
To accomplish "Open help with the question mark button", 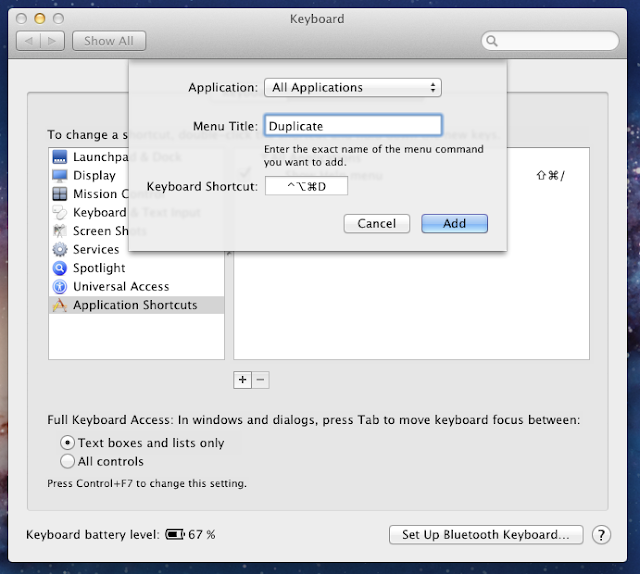I will coord(601,535).
